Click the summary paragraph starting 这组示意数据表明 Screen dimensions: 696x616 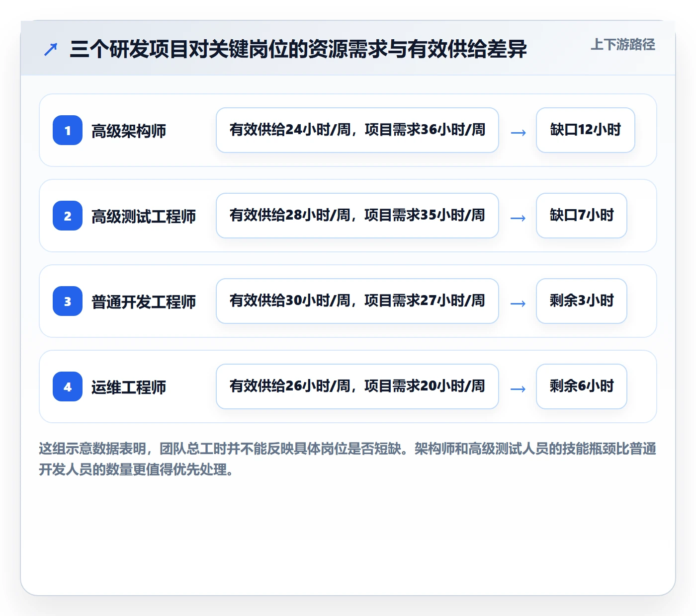coord(348,459)
